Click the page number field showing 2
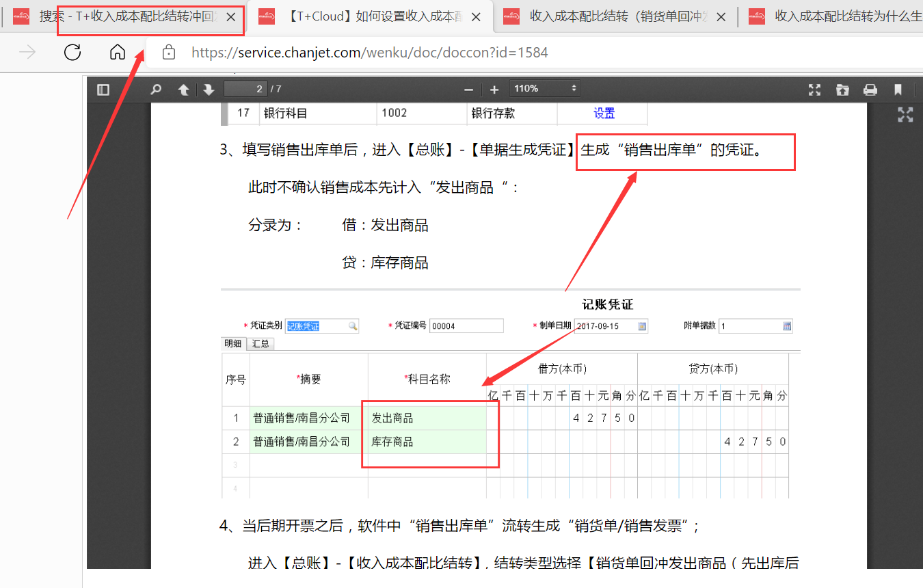Viewport: 923px width, 588px height. 245,89
